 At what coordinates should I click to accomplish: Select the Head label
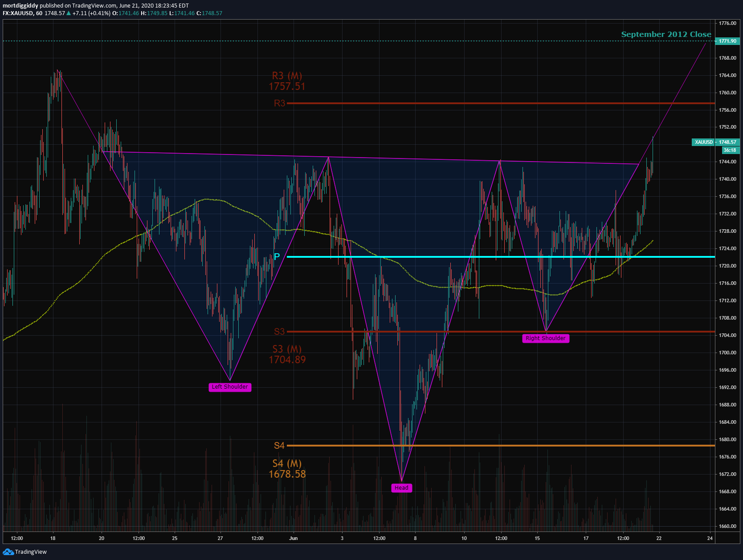401,488
